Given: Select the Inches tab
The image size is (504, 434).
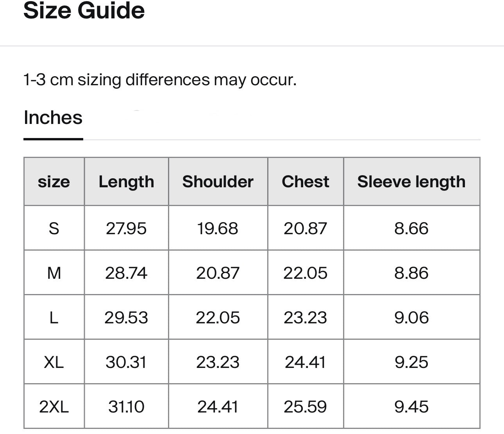Looking at the screenshot, I should [53, 118].
